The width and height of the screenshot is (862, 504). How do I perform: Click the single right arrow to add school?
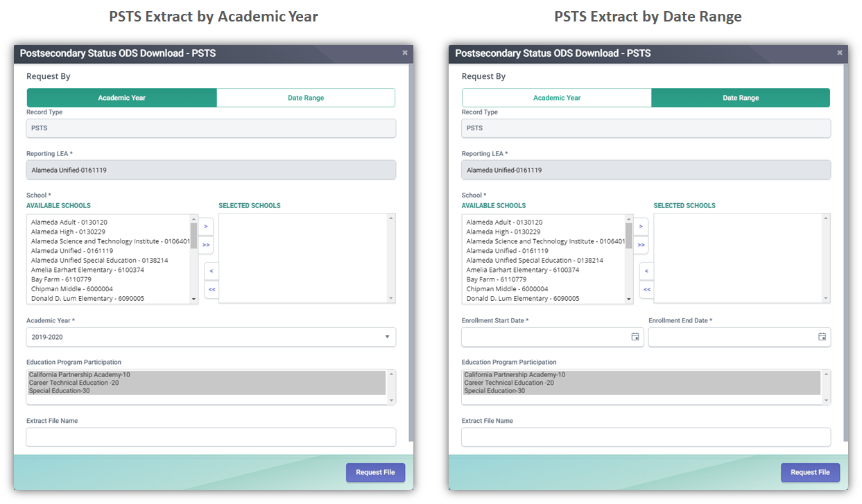[206, 226]
